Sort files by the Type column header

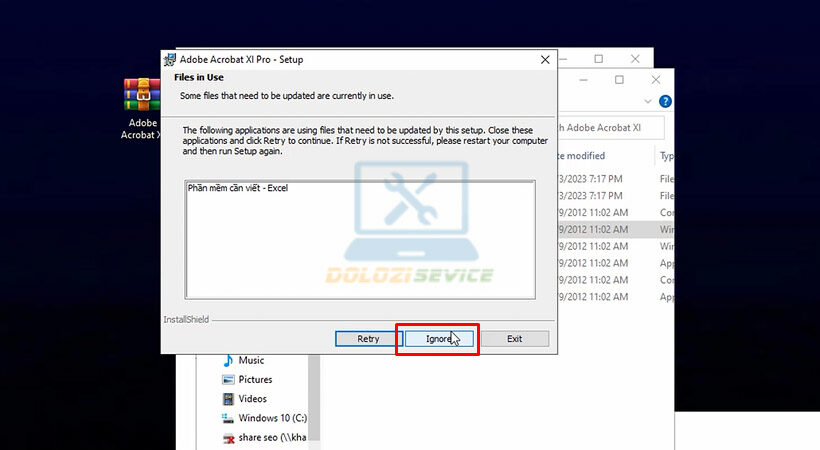coord(666,156)
